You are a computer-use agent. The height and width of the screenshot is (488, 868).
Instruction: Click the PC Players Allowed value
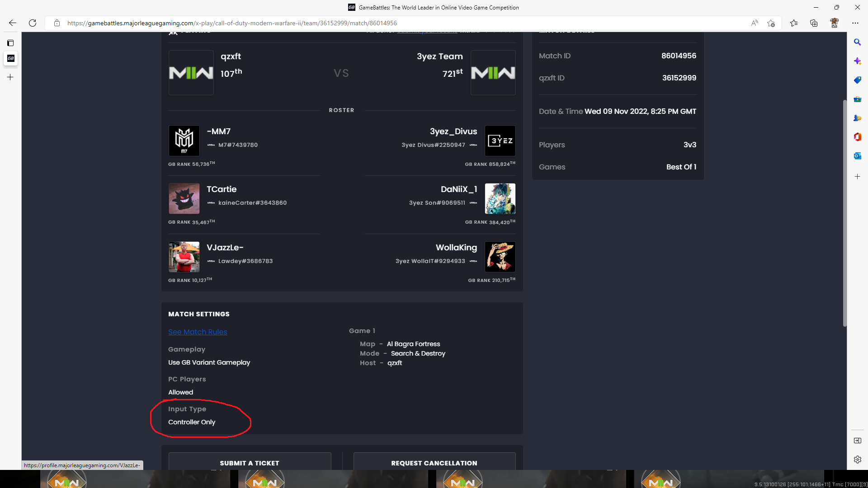point(180,392)
